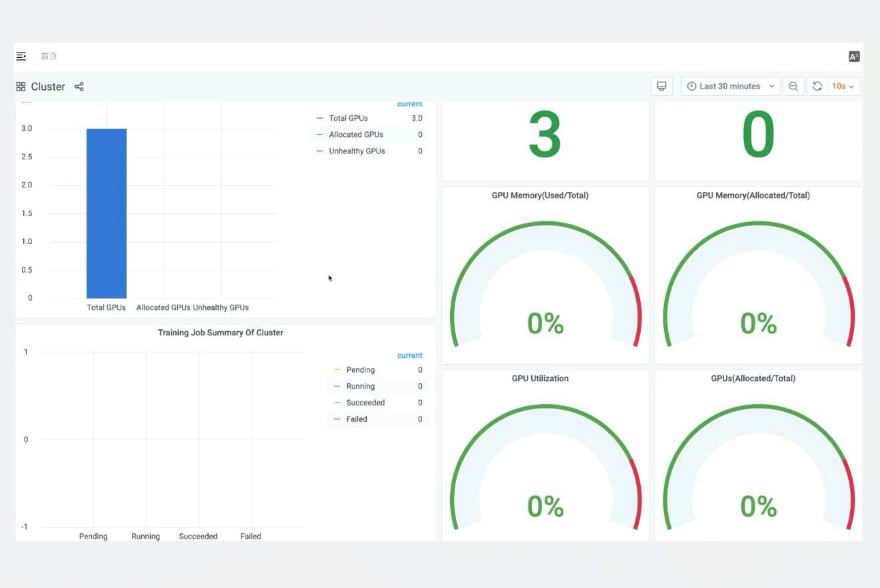Click the Failed legend color line
This screenshot has height=588, width=880.
[x=337, y=419]
